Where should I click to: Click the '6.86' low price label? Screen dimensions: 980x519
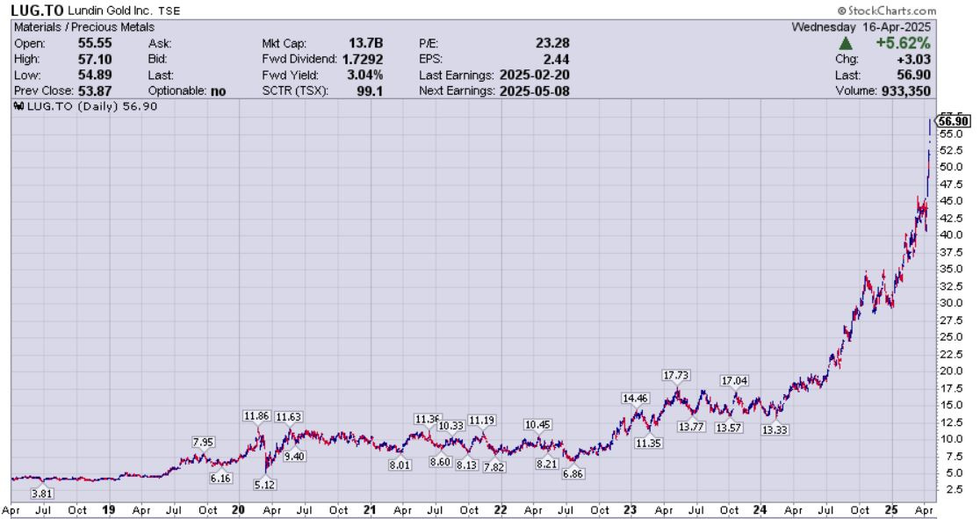[573, 474]
